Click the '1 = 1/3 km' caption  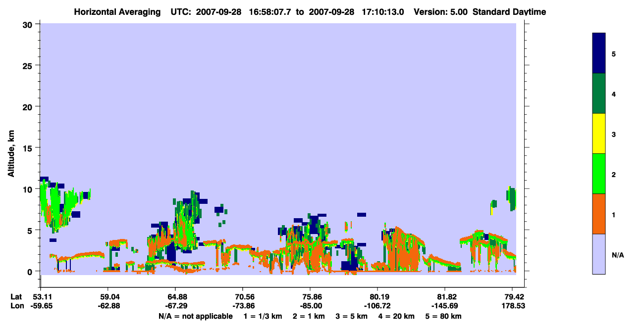coord(263,316)
